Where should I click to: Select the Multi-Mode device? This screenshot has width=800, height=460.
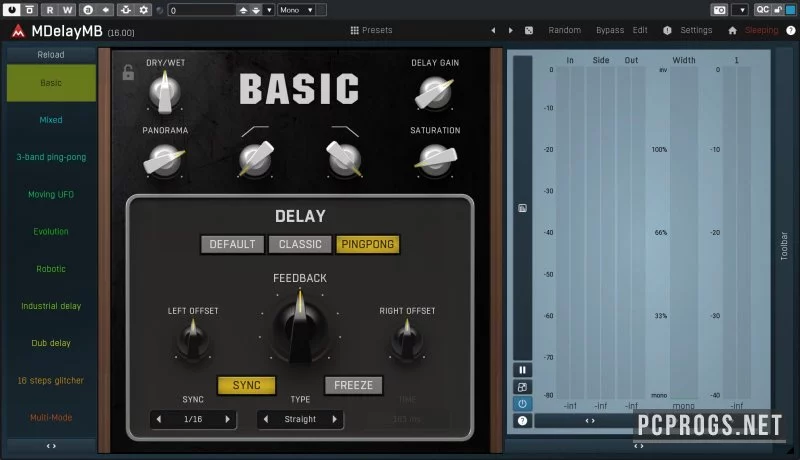click(51, 418)
